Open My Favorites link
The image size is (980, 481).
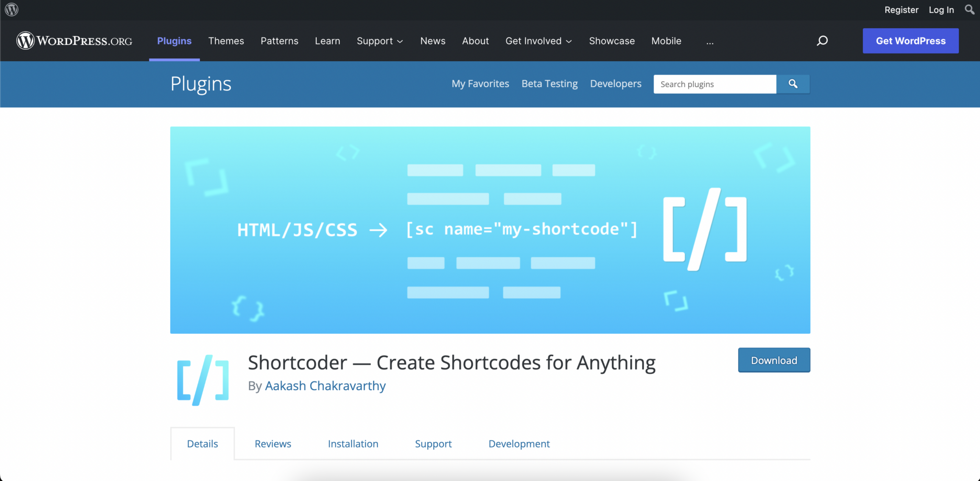pyautogui.click(x=480, y=84)
